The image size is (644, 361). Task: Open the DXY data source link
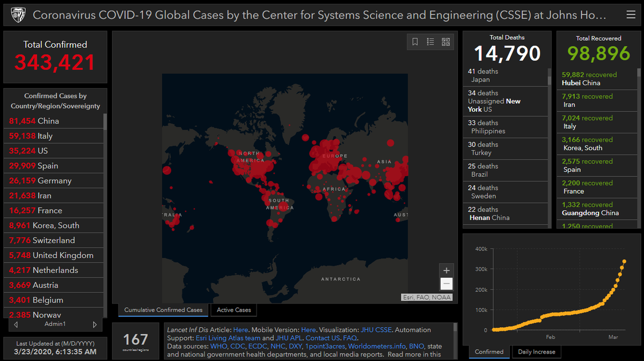point(296,346)
